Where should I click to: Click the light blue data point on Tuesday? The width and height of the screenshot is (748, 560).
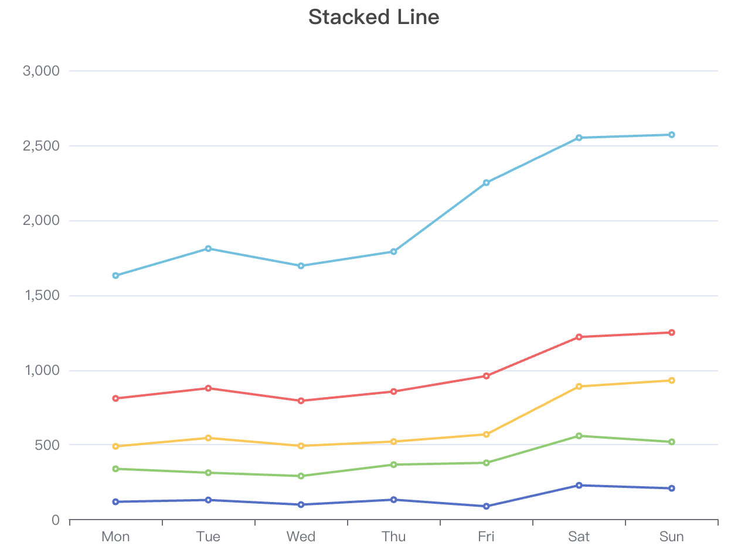pos(208,248)
